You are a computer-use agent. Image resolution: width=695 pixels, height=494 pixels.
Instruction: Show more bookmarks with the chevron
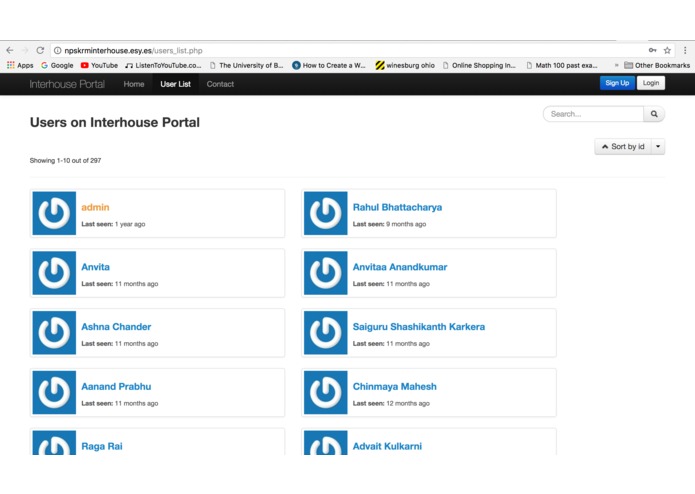tap(616, 65)
